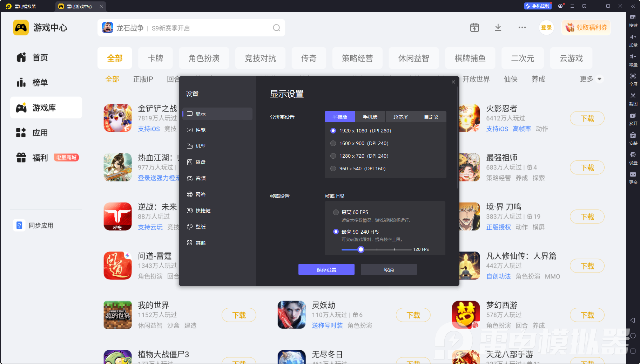This screenshot has height=364, width=640.
Task: Open 更多 tools in the right sidebar
Action: coord(633,178)
